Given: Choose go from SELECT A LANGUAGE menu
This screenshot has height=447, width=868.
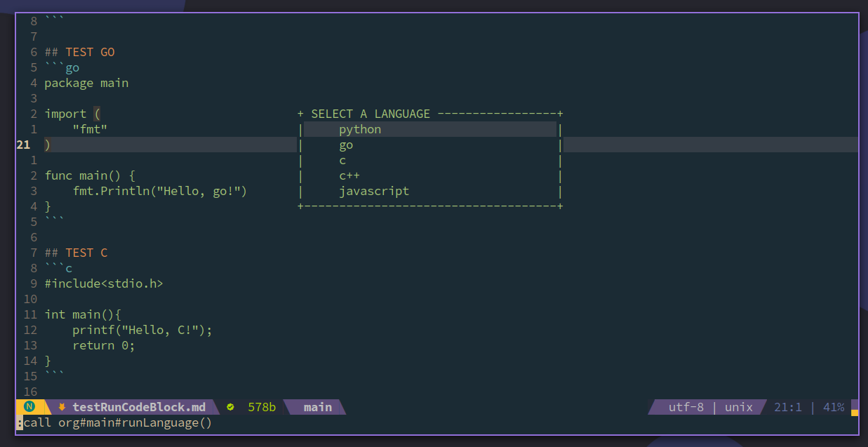Looking at the screenshot, I should [346, 145].
